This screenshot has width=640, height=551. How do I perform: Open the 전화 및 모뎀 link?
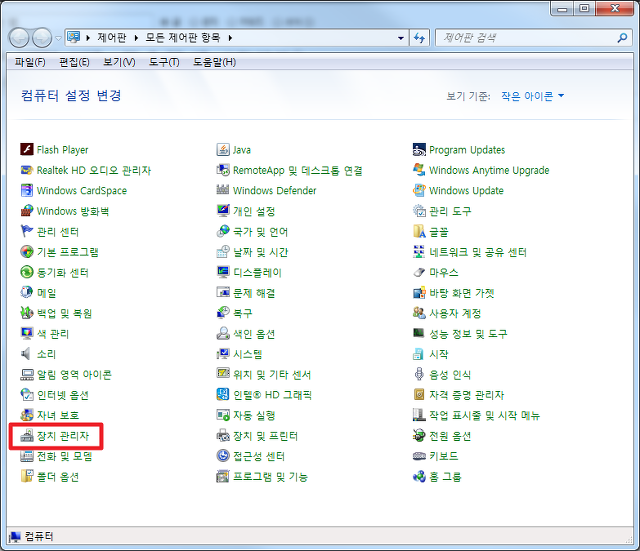click(x=64, y=456)
